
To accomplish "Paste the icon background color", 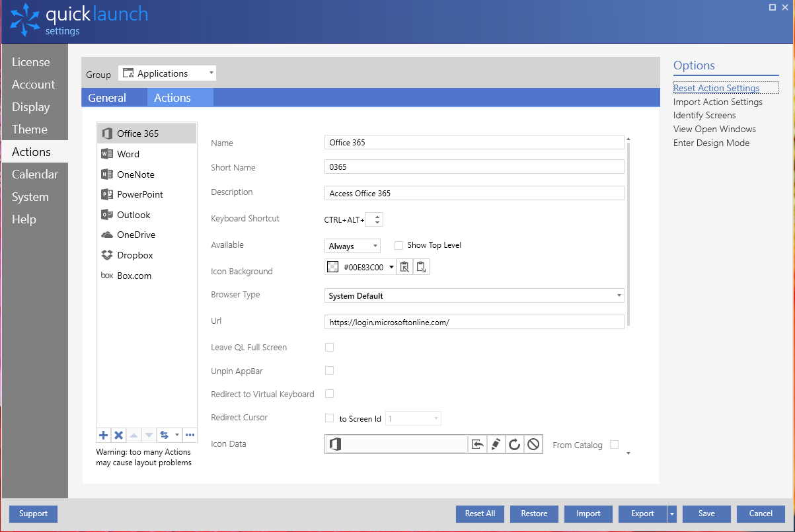I will [x=422, y=267].
